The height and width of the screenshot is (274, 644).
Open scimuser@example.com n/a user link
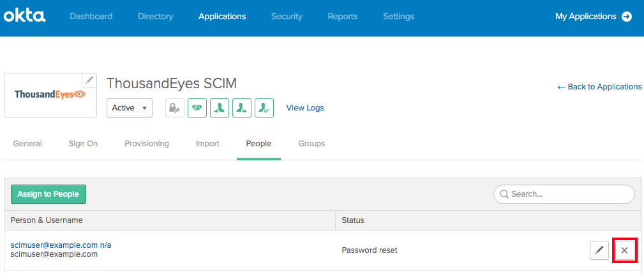61,245
